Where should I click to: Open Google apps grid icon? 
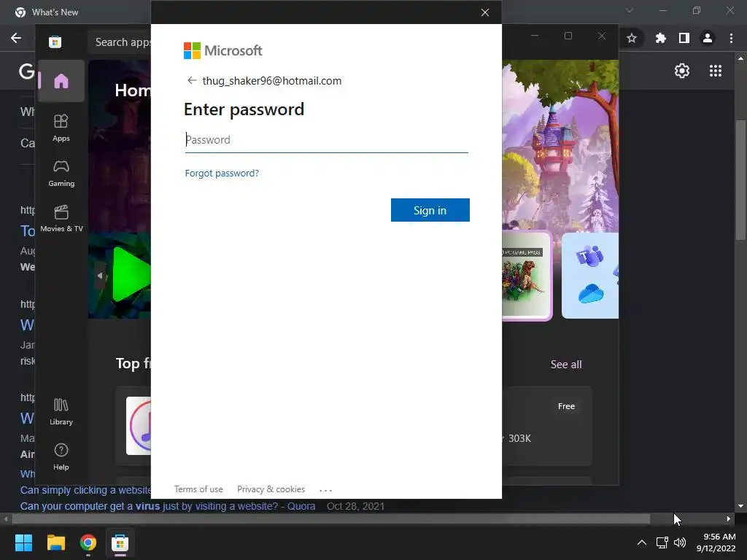click(x=716, y=71)
